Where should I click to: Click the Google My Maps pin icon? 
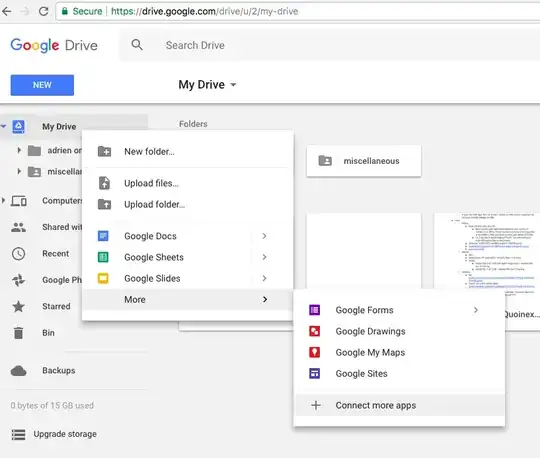click(314, 352)
